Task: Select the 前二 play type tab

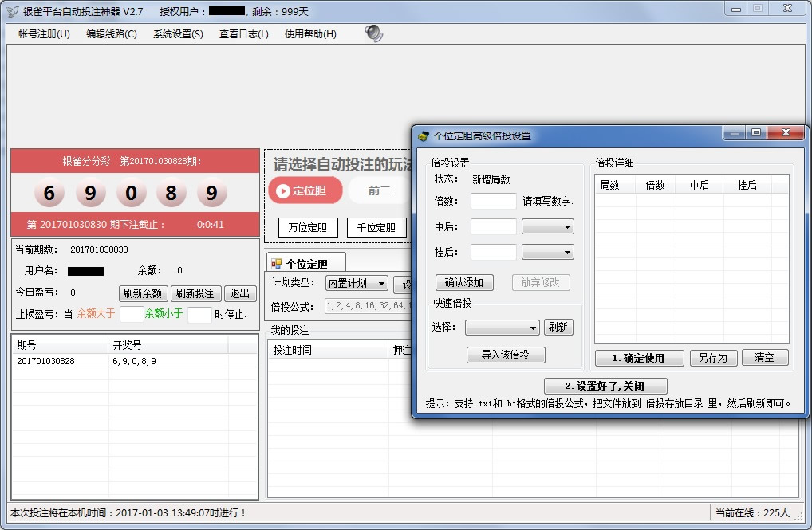Action: (380, 190)
